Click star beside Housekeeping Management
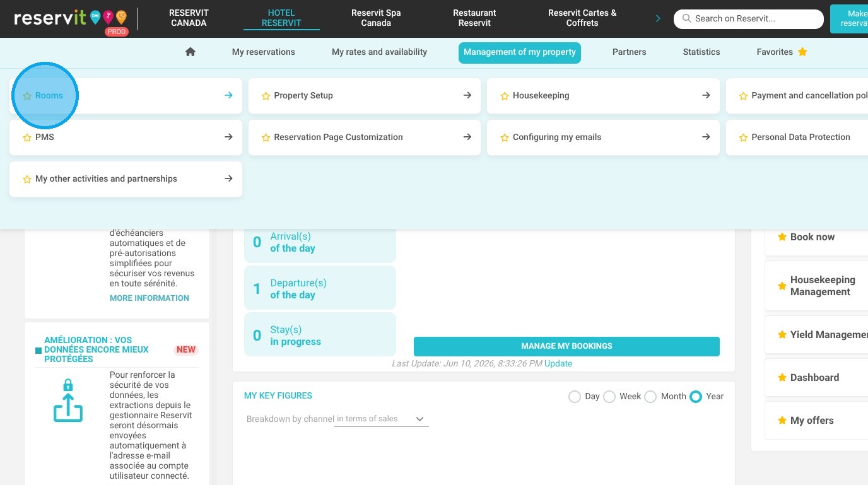The image size is (868, 485). click(782, 286)
